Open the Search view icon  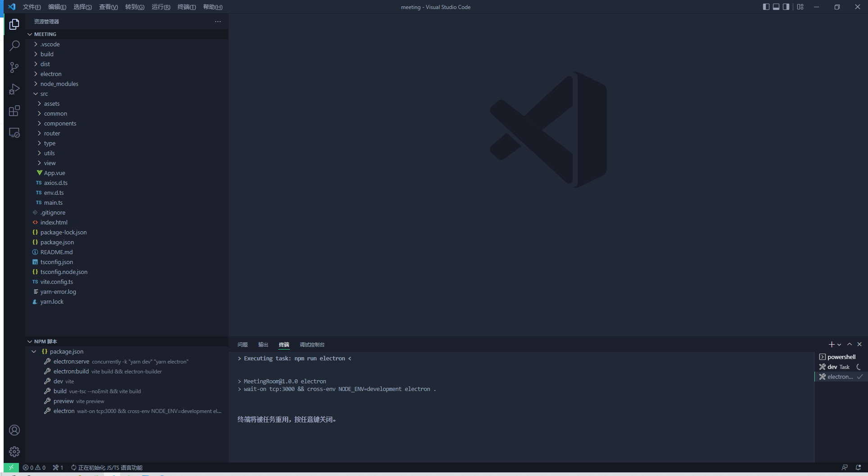tap(14, 45)
